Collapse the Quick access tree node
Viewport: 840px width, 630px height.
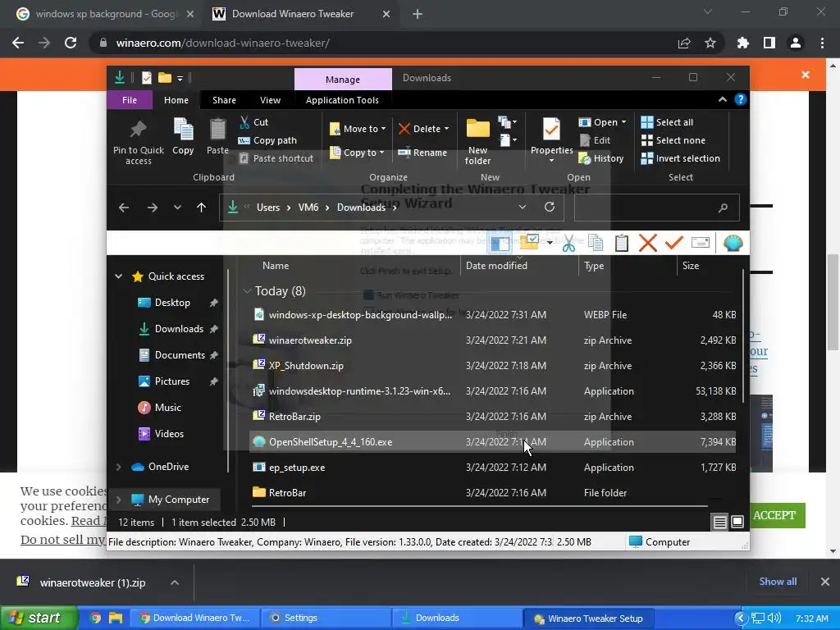[118, 276]
